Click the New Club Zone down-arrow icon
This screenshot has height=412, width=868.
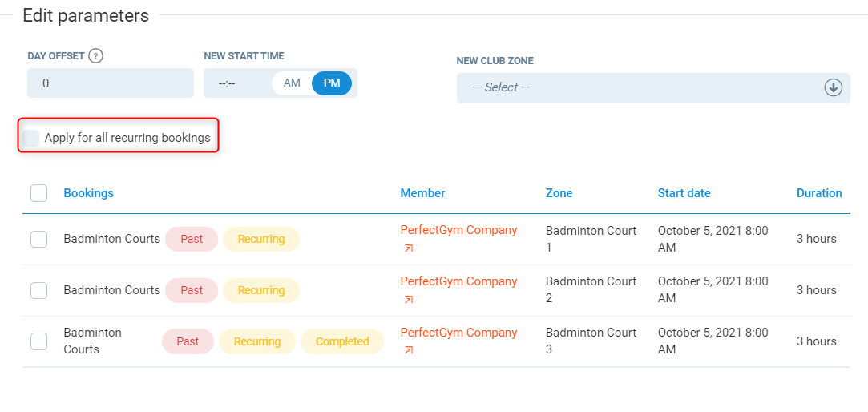(x=834, y=87)
